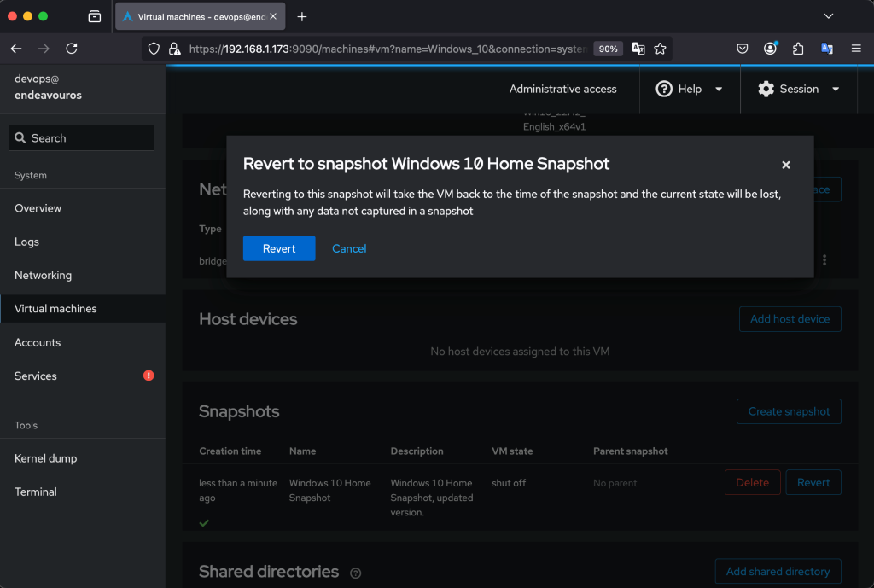Open the Accounts page
The width and height of the screenshot is (874, 588).
coord(83,343)
